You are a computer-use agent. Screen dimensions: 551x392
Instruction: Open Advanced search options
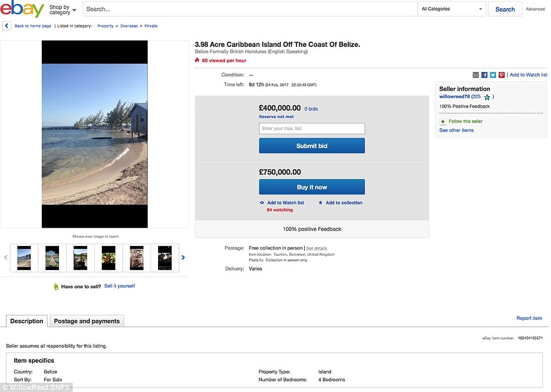pos(535,9)
